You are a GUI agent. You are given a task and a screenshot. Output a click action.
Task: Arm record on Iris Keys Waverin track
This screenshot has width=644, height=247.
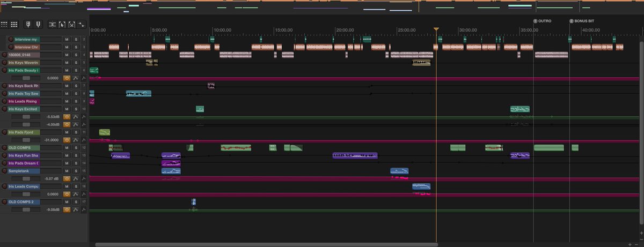point(5,63)
